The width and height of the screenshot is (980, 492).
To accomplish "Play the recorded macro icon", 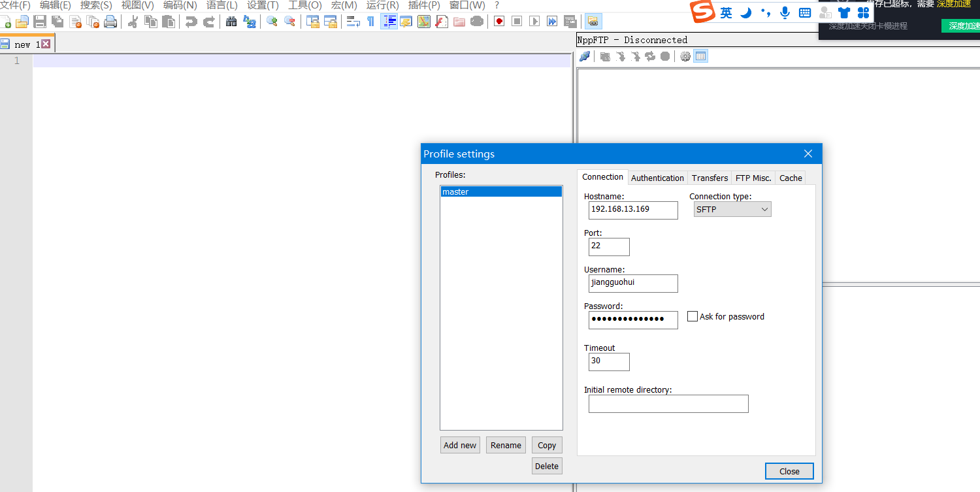I will (535, 21).
